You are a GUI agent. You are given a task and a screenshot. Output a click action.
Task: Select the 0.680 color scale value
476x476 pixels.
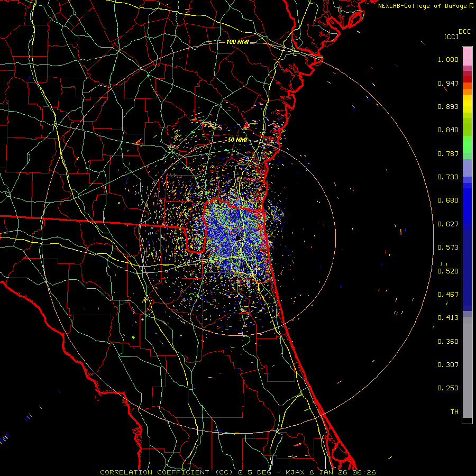(x=448, y=200)
